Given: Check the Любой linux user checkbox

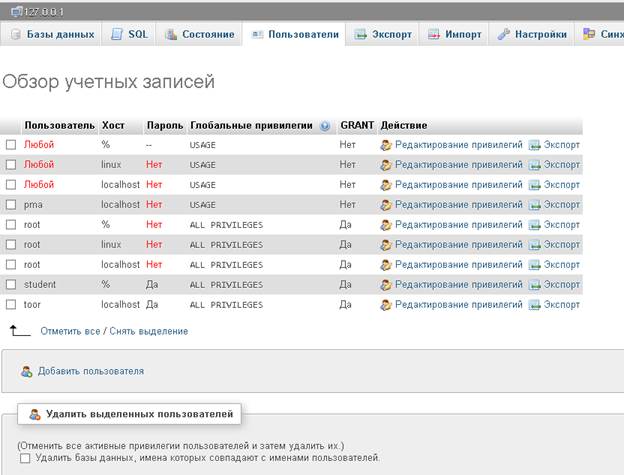Looking at the screenshot, I should 11,165.
